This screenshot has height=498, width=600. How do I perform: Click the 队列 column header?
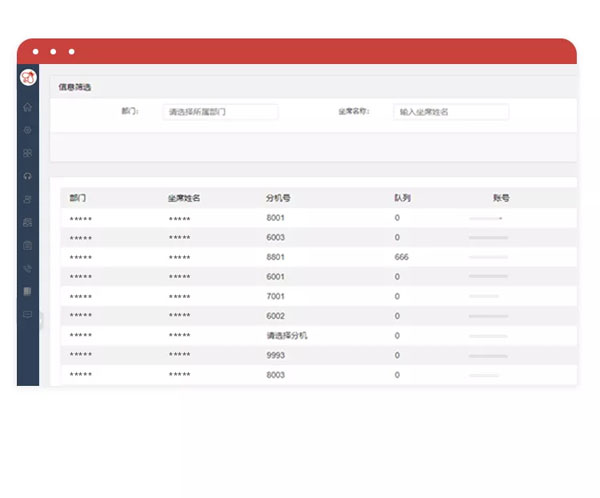pos(402,198)
